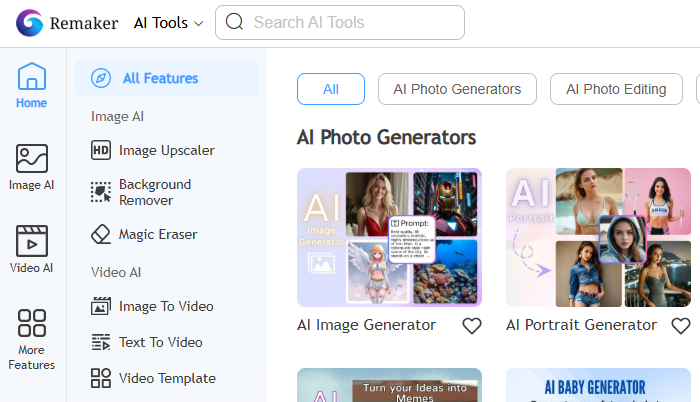Select the AI Photo Editing filter tab
This screenshot has height=402, width=700.
[616, 89]
